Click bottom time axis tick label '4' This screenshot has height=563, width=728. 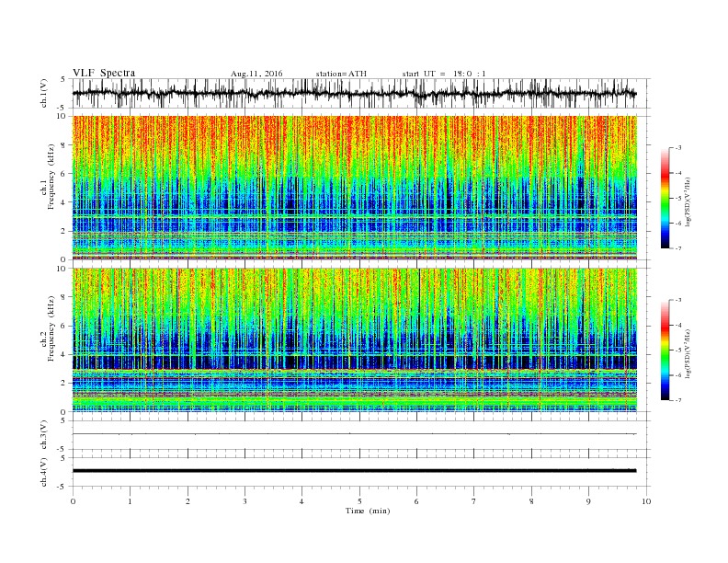[302, 501]
